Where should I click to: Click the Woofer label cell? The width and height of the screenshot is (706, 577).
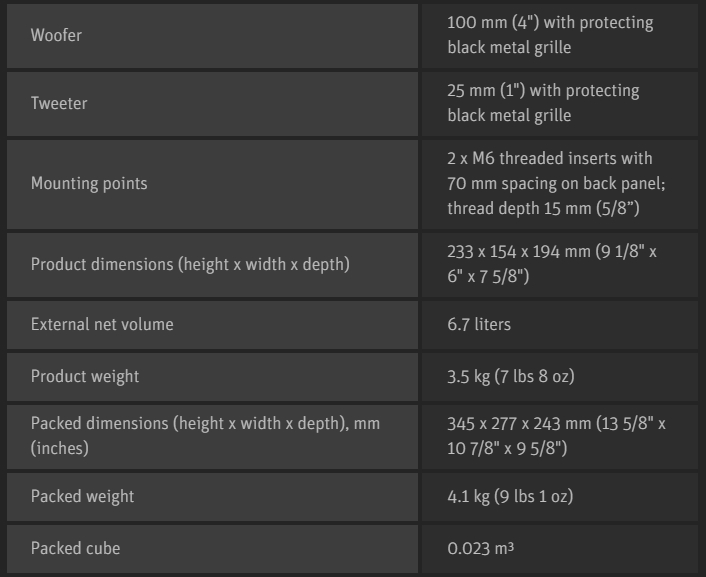(x=213, y=36)
